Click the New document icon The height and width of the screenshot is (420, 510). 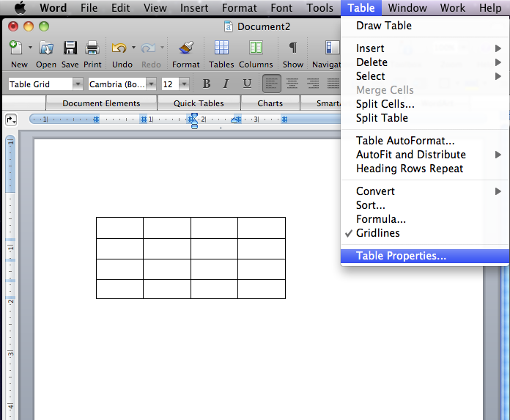coord(15,48)
